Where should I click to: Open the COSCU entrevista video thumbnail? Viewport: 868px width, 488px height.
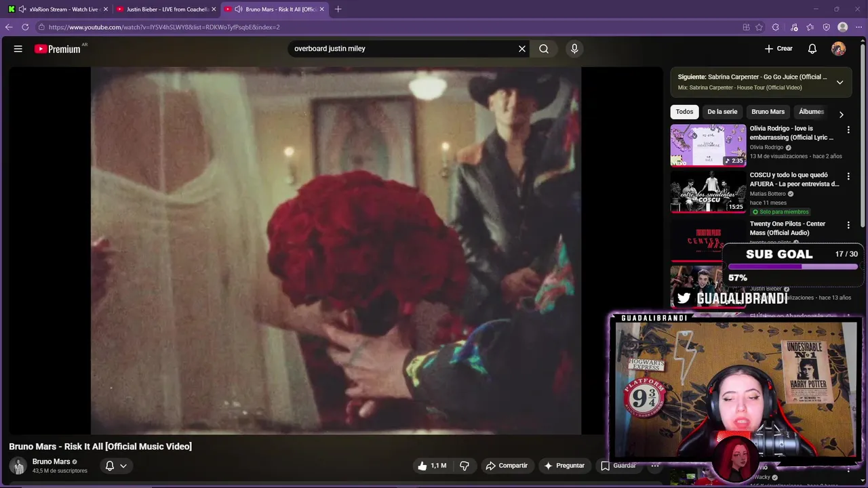click(708, 191)
